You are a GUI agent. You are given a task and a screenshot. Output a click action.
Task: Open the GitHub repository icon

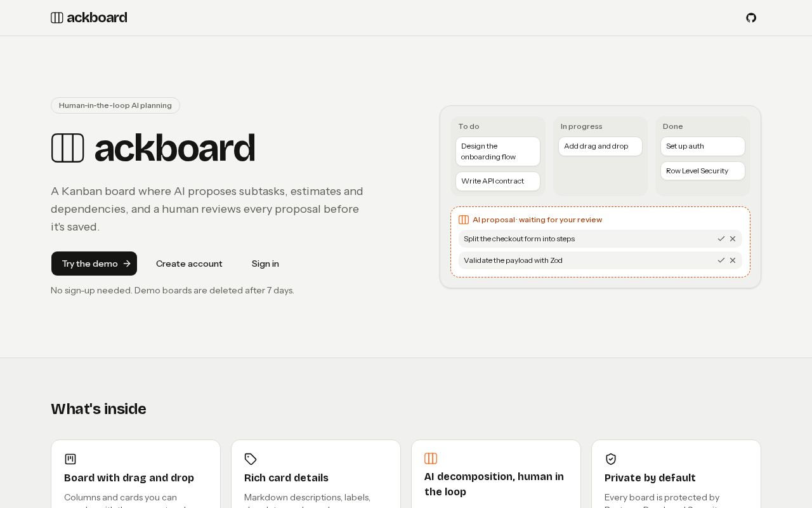point(751,18)
